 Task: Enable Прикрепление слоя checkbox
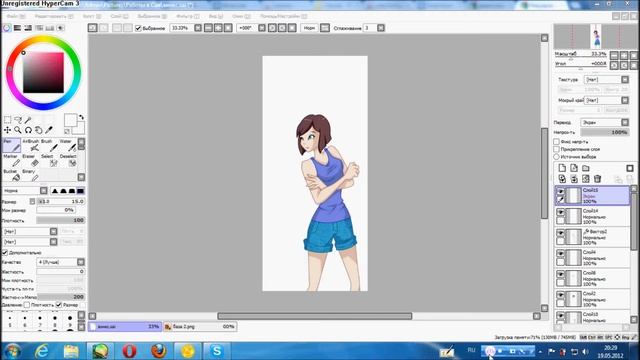pos(556,149)
